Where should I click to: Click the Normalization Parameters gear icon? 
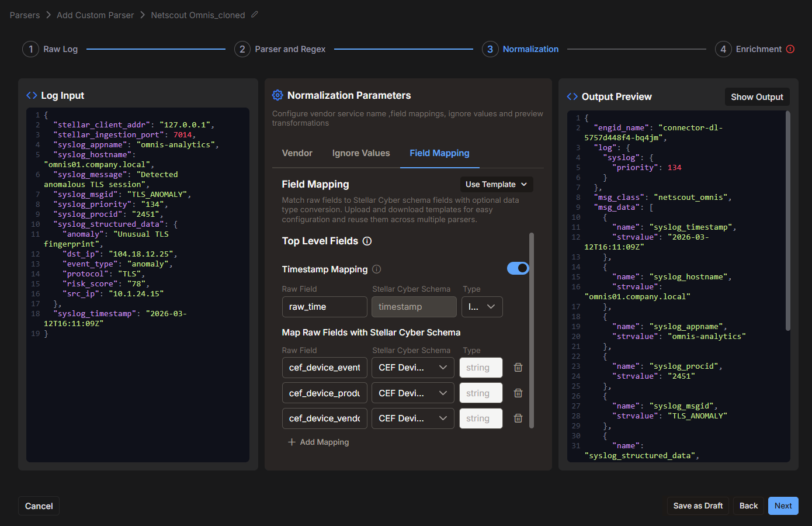pos(277,95)
